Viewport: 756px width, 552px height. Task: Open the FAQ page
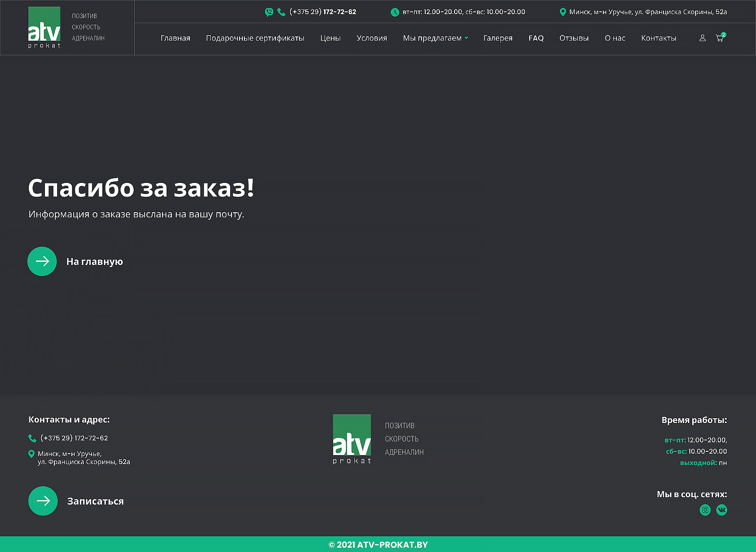coord(536,38)
